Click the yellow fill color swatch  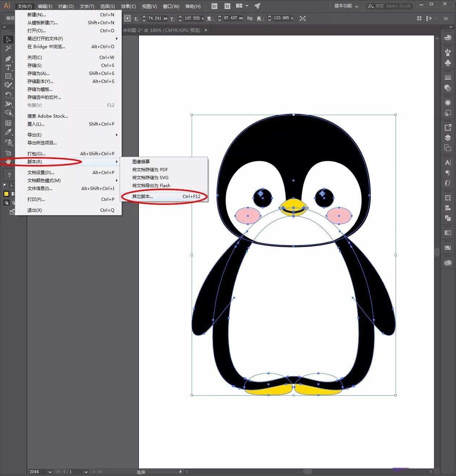pos(6,194)
